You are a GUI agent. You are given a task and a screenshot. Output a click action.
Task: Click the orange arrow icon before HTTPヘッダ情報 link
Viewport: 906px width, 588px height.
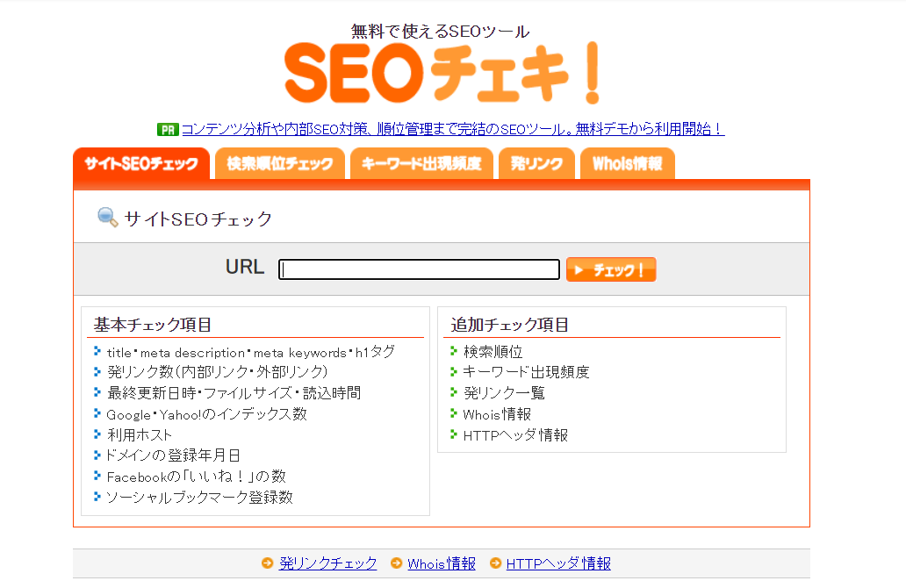coord(495,563)
